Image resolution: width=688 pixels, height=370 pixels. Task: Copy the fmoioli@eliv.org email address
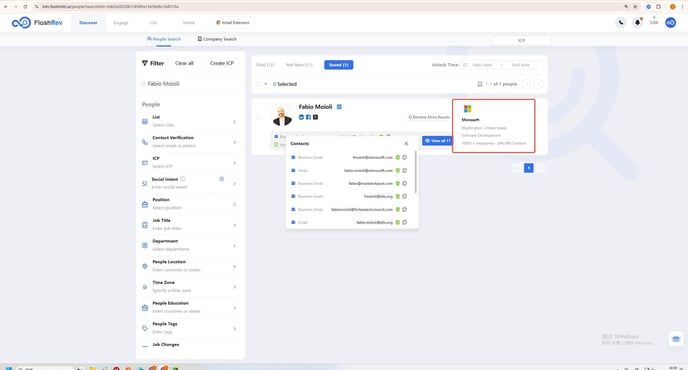click(405, 196)
